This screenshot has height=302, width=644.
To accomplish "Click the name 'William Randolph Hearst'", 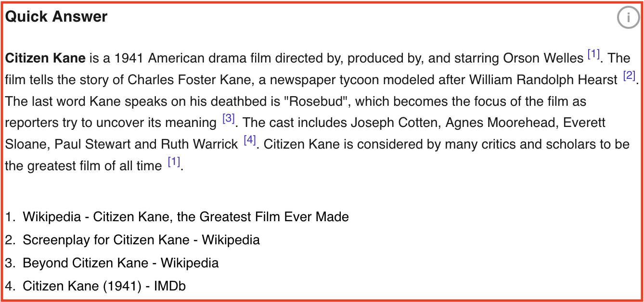I will [543, 80].
